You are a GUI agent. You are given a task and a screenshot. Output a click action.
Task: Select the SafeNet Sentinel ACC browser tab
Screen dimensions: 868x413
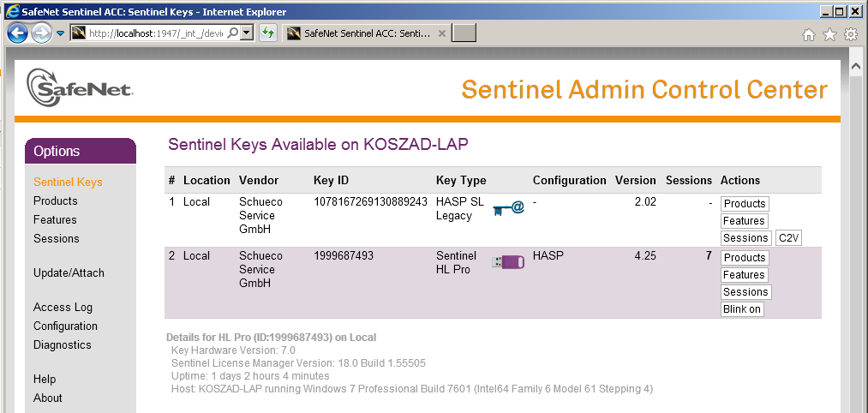360,33
